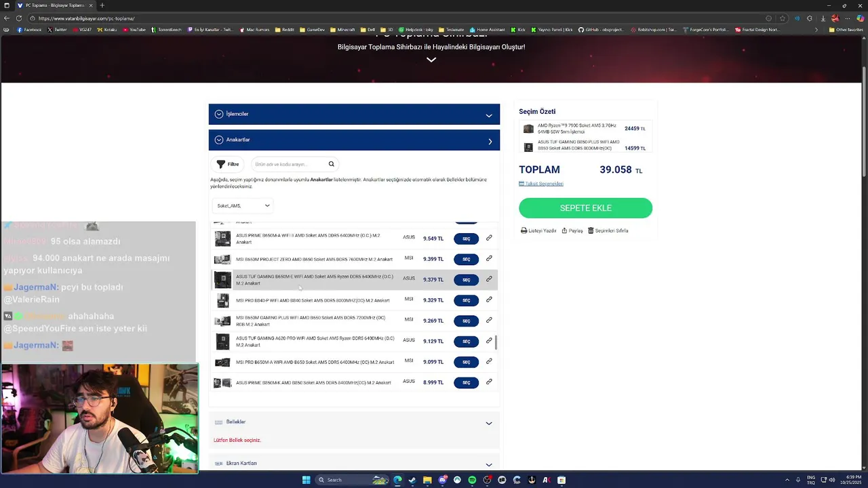Open File Explorer from the taskbar

click(427, 480)
